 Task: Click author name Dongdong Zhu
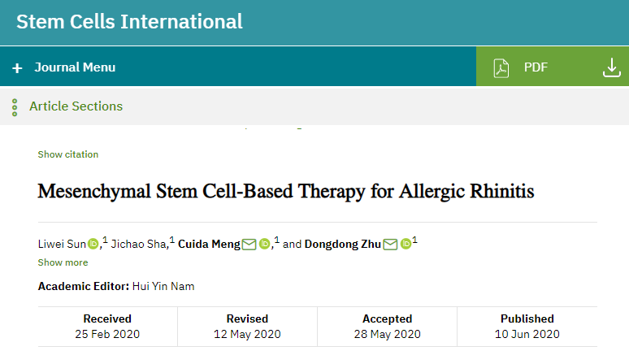point(342,244)
